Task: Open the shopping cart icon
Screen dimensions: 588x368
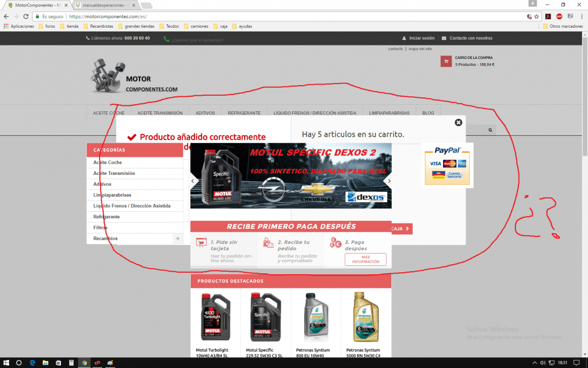Action: (x=446, y=61)
